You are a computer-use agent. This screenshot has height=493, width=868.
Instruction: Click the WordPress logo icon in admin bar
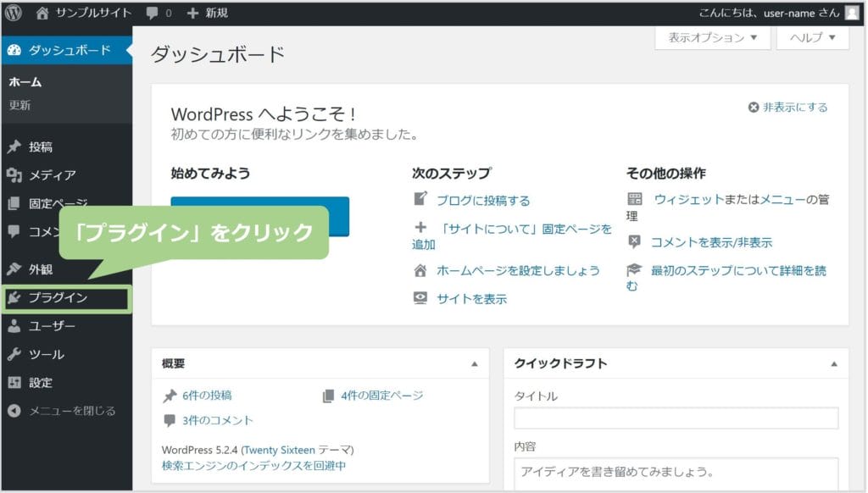coord(13,13)
